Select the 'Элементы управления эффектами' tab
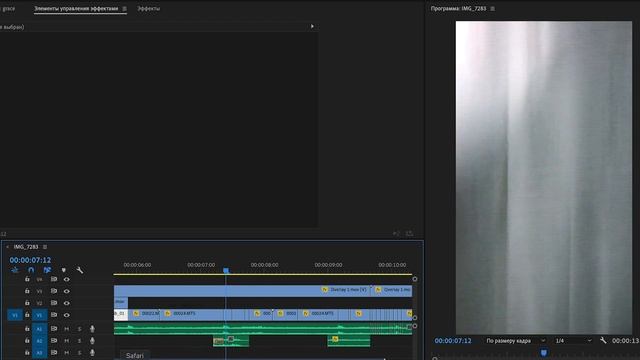 [x=76, y=9]
